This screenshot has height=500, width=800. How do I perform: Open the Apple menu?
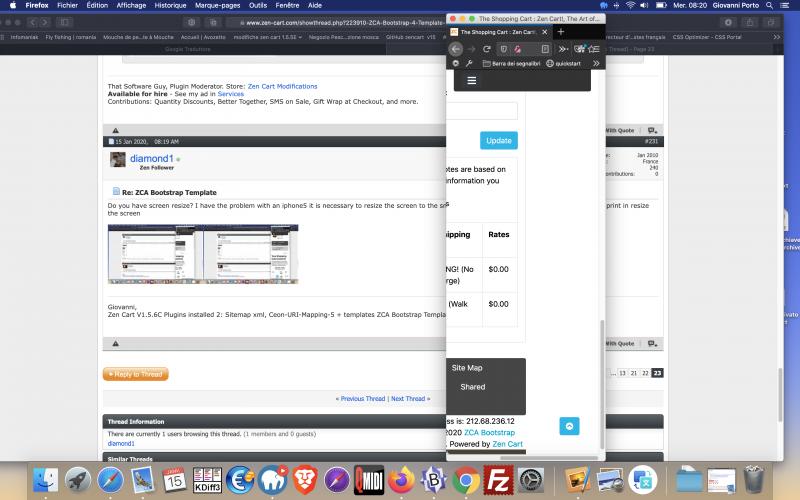pos(13,5)
